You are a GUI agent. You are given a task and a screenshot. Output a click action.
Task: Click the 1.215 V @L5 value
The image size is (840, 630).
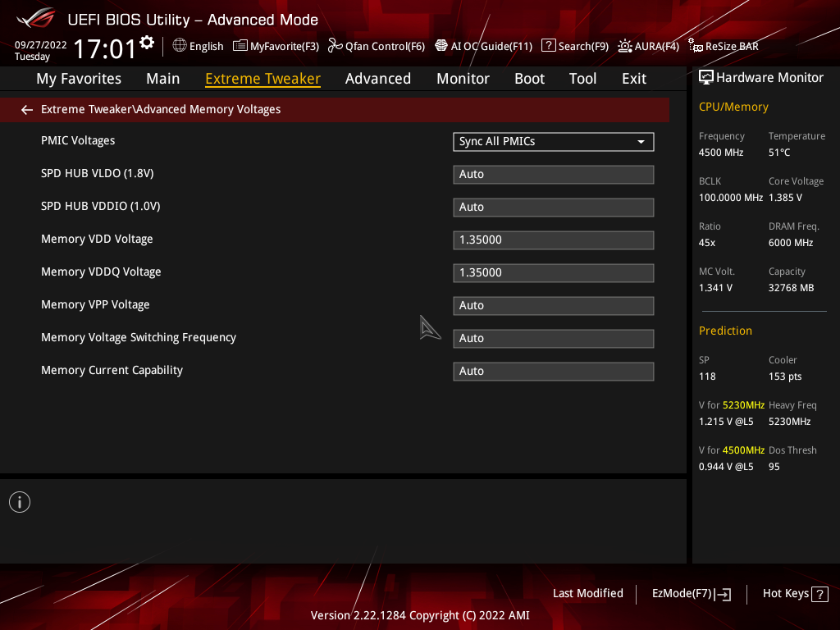pos(726,422)
